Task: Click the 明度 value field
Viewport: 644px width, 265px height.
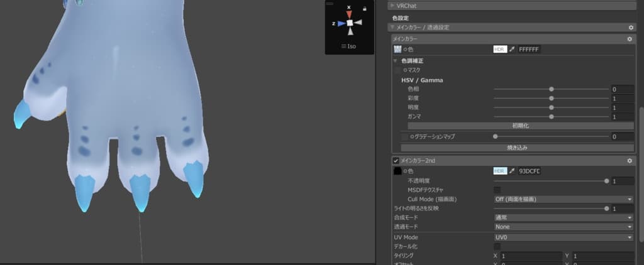Action: tap(622, 107)
